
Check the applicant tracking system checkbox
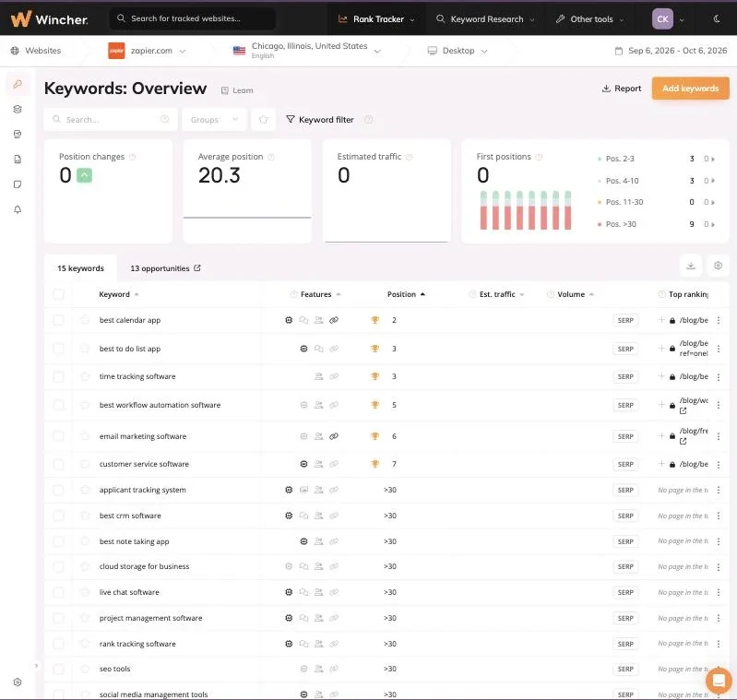click(58, 490)
